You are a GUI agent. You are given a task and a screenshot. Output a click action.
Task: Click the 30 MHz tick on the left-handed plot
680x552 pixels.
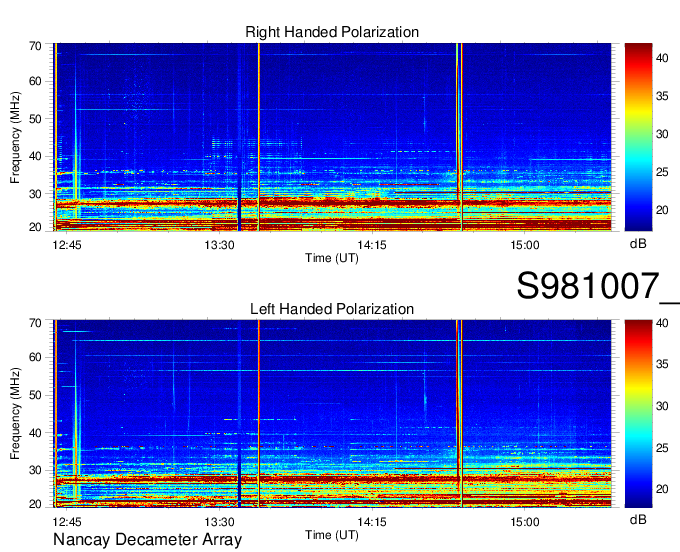click(x=35, y=470)
